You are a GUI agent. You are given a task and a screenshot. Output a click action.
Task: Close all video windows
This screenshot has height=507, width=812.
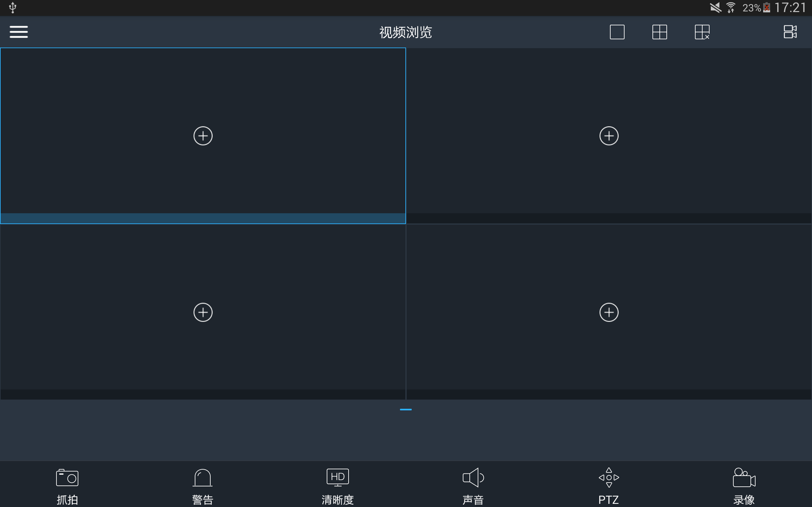702,32
